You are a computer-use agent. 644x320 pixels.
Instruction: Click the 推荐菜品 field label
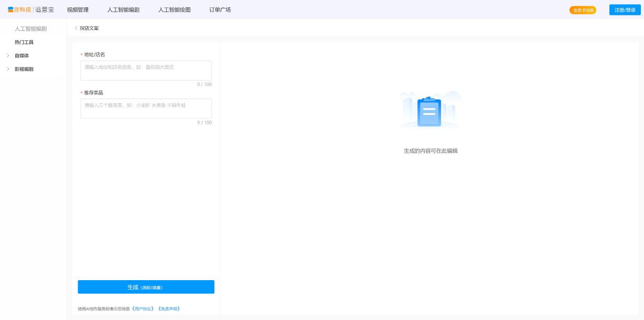point(93,92)
